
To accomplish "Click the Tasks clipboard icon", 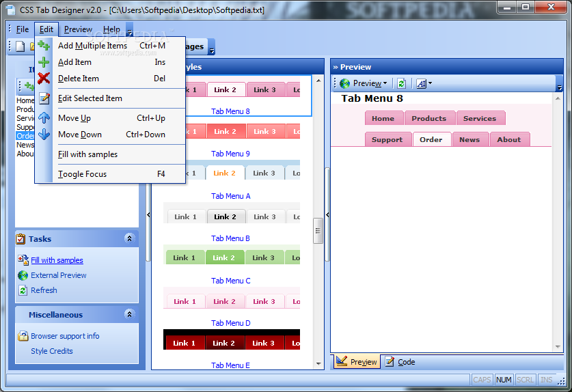I will [x=21, y=239].
